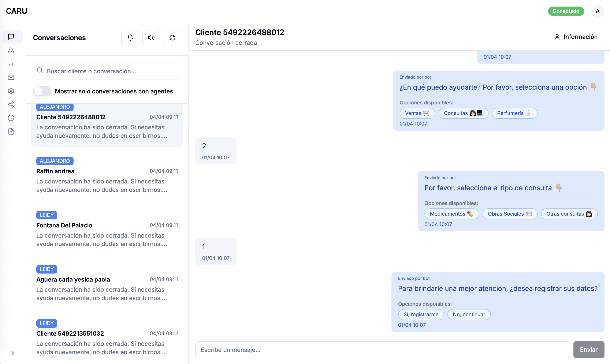
Task: Mute conversation sound notifications
Action: coord(151,38)
